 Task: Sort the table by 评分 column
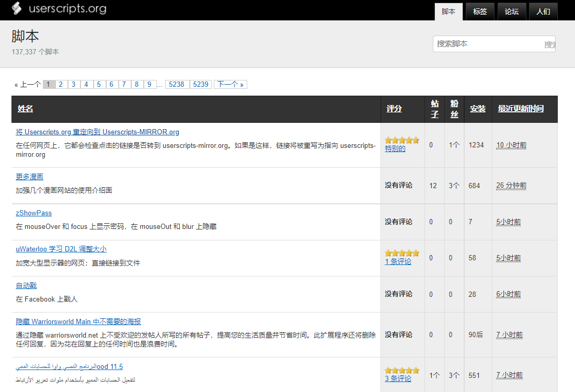click(394, 109)
